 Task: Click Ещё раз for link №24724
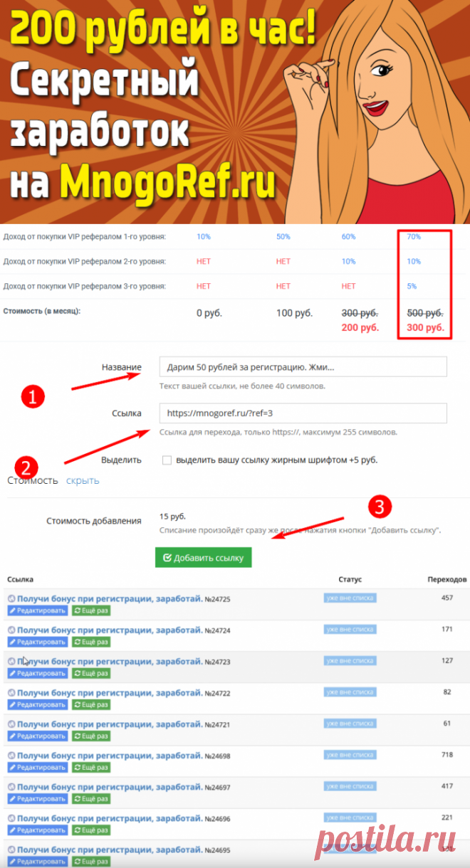pyautogui.click(x=90, y=642)
